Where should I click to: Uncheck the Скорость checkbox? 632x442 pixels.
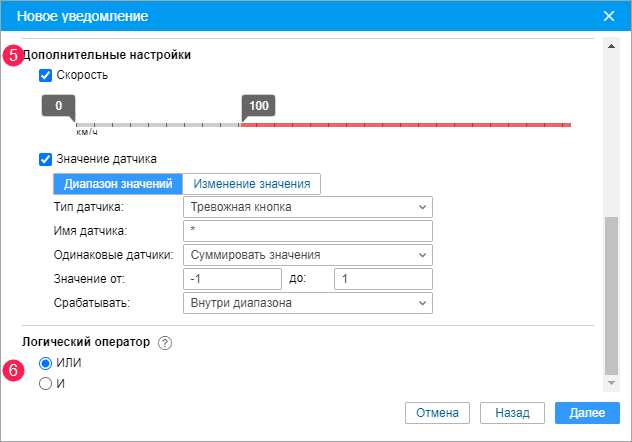click(45, 75)
